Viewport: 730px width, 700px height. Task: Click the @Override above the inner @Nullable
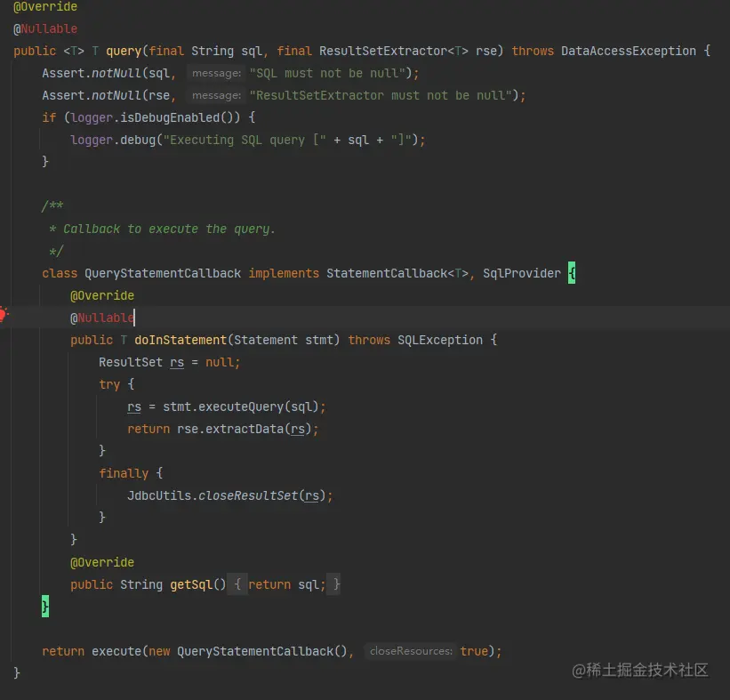pyautogui.click(x=102, y=295)
